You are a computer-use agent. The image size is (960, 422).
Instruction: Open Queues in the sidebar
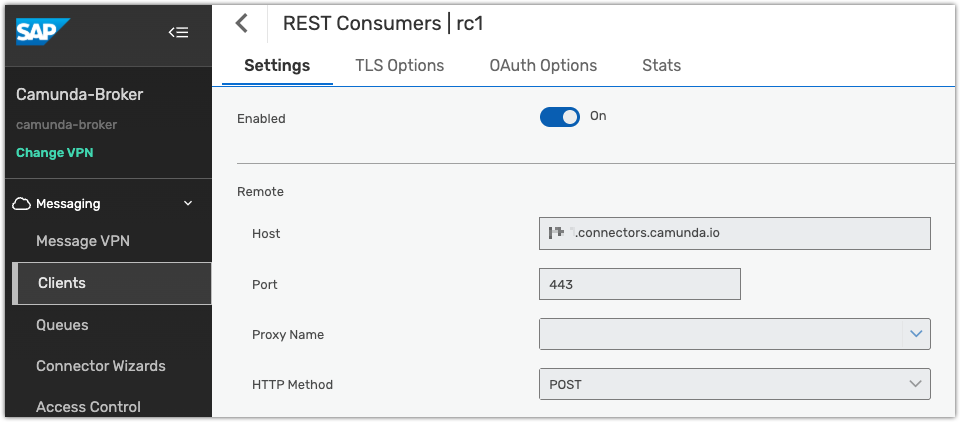(x=62, y=325)
